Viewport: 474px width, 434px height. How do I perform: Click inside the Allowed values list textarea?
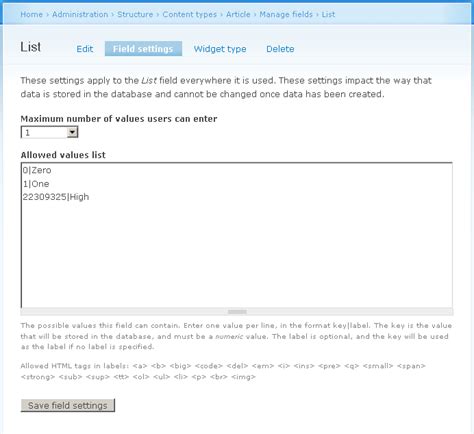pyautogui.click(x=237, y=235)
